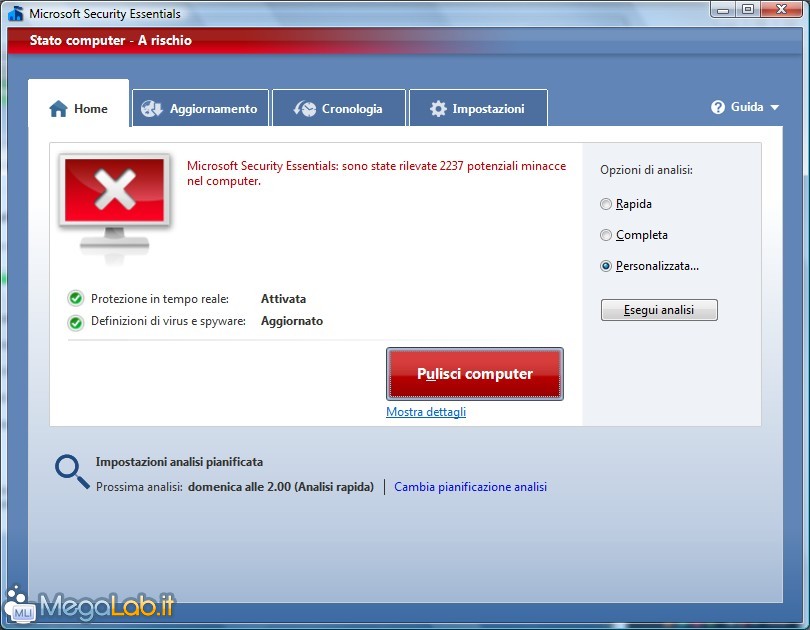Click the gear icon for settings
Screen dimensions: 810x630
click(x=438, y=108)
